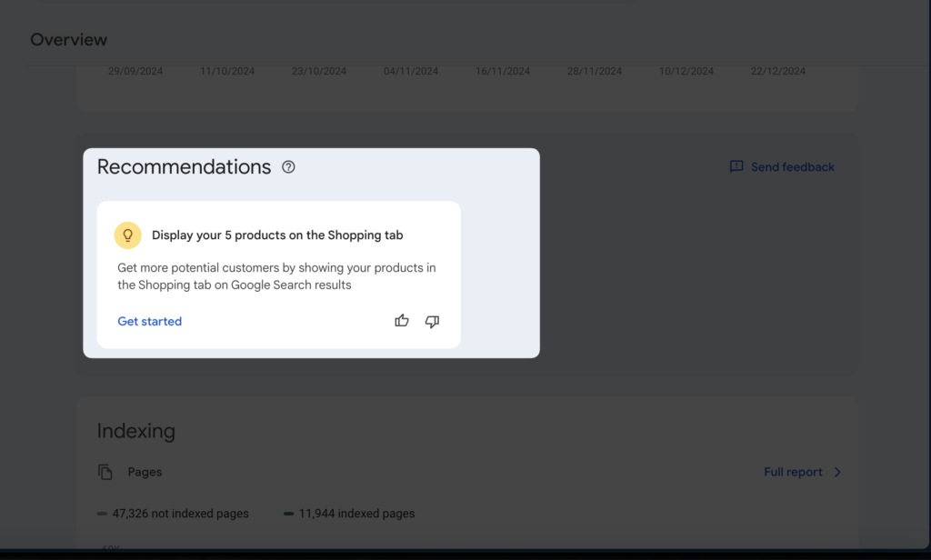The height and width of the screenshot is (560, 931).
Task: Open the Full report link
Action: coord(793,472)
